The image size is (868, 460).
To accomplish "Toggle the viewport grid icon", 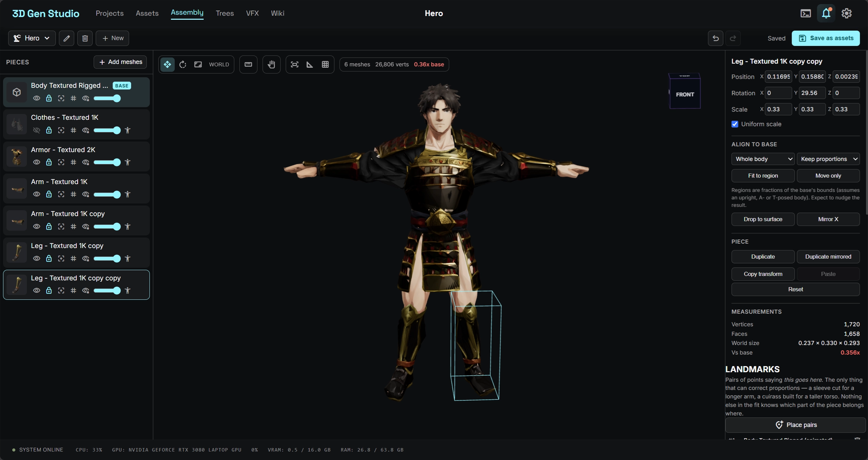I will click(x=325, y=64).
